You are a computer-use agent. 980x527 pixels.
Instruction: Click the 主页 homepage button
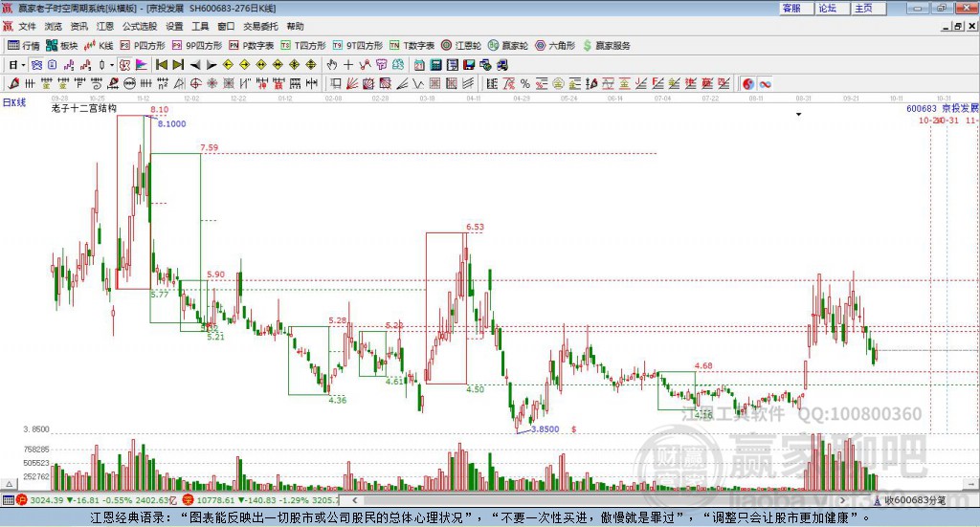[x=868, y=8]
